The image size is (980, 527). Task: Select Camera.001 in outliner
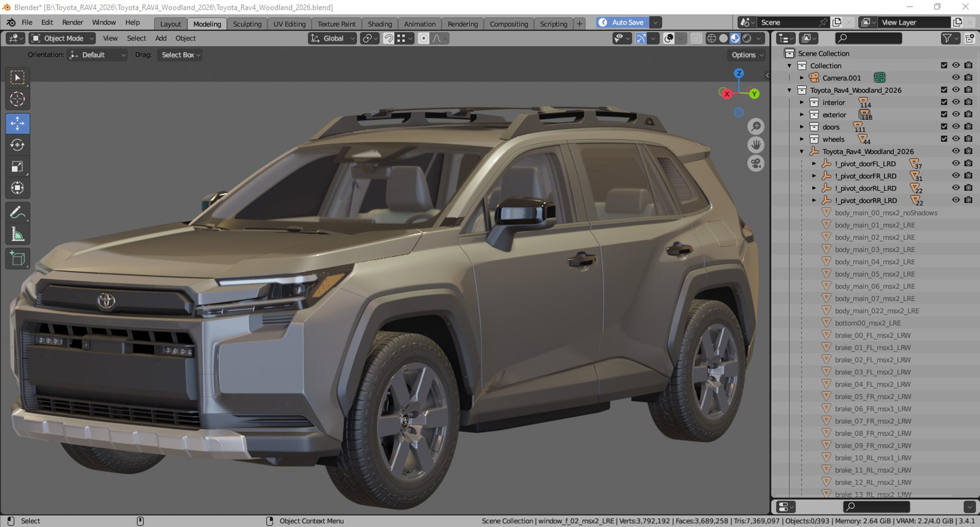(x=841, y=78)
